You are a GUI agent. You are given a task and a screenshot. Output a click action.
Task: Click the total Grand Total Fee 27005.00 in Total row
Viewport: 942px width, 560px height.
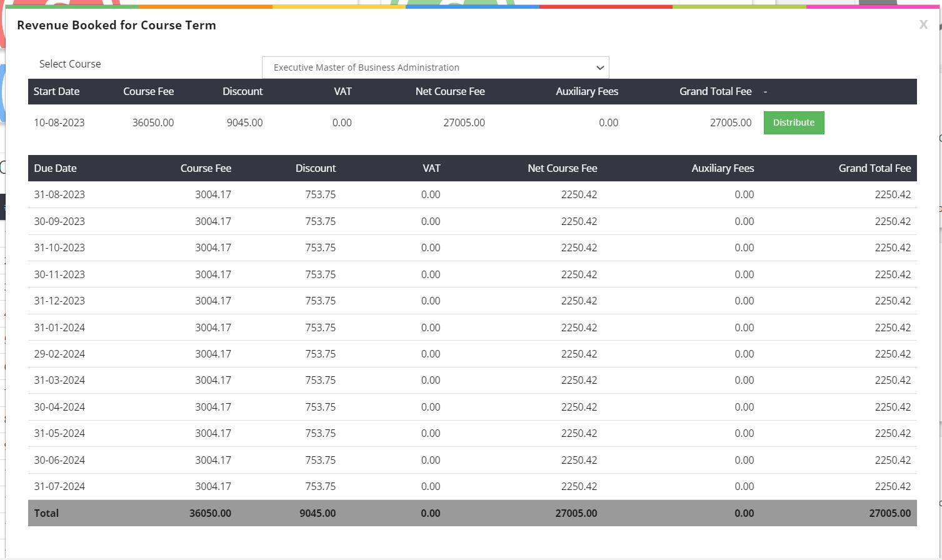coord(889,513)
